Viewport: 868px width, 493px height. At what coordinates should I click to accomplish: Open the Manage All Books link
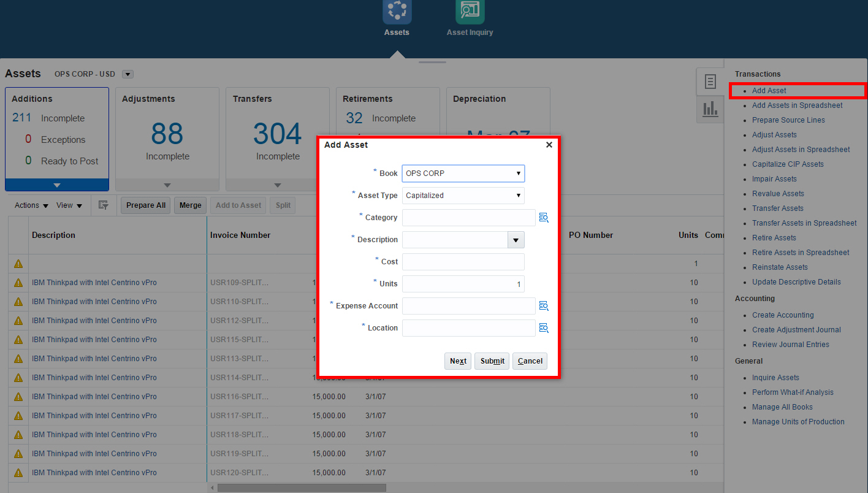pos(782,407)
